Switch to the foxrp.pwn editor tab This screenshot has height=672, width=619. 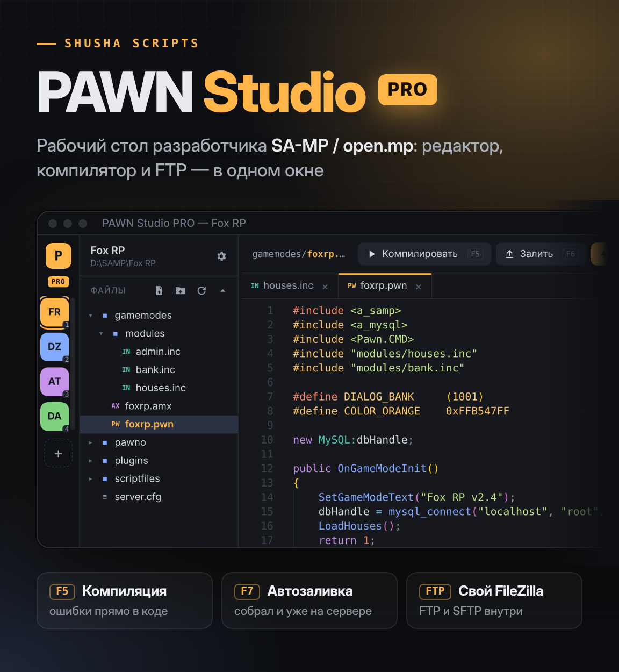click(x=385, y=286)
